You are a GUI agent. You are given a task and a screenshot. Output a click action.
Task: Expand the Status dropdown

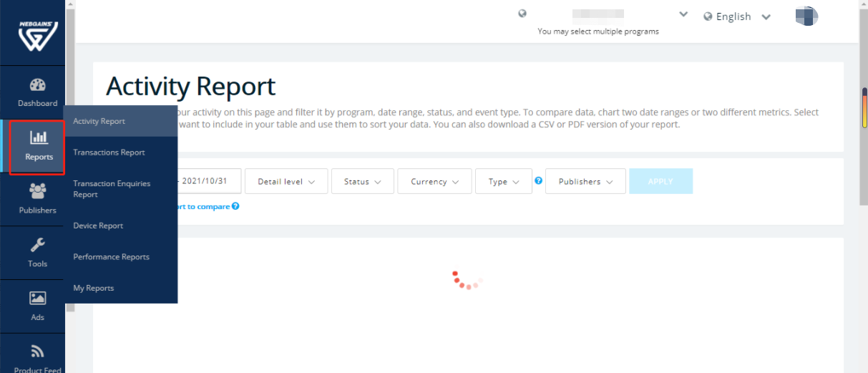pos(363,181)
